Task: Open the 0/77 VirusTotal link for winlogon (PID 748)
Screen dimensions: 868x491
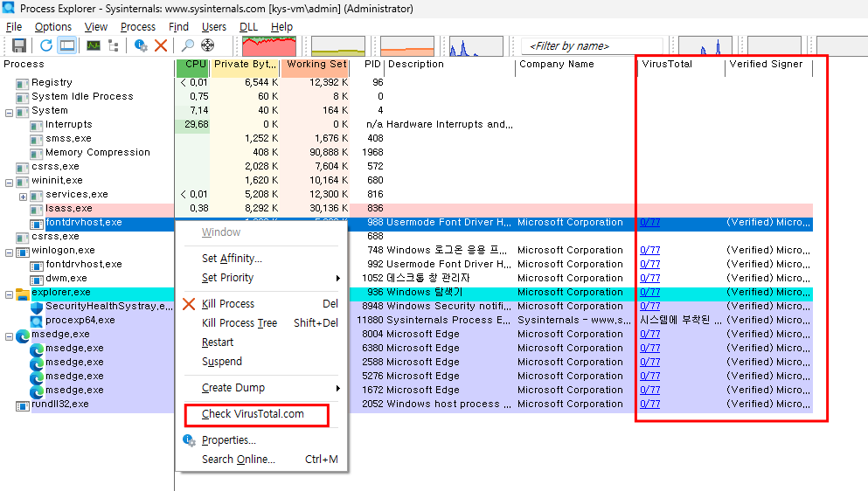Action: (649, 250)
